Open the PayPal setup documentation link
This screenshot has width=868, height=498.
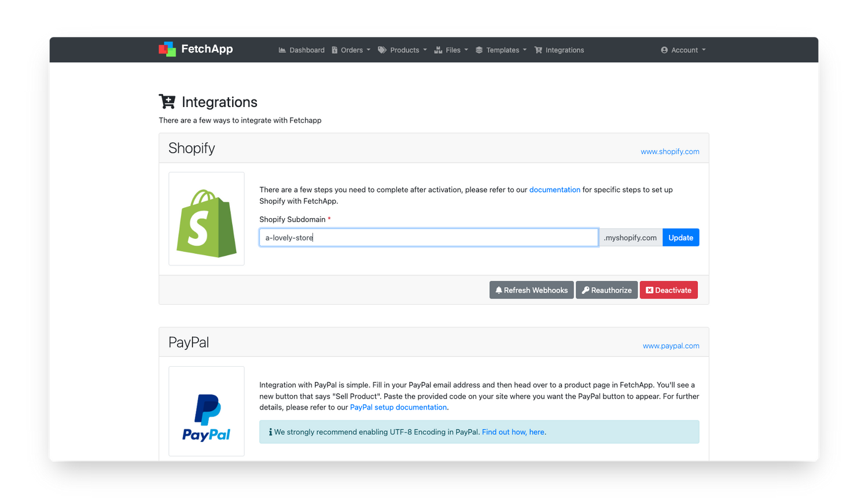pos(398,407)
